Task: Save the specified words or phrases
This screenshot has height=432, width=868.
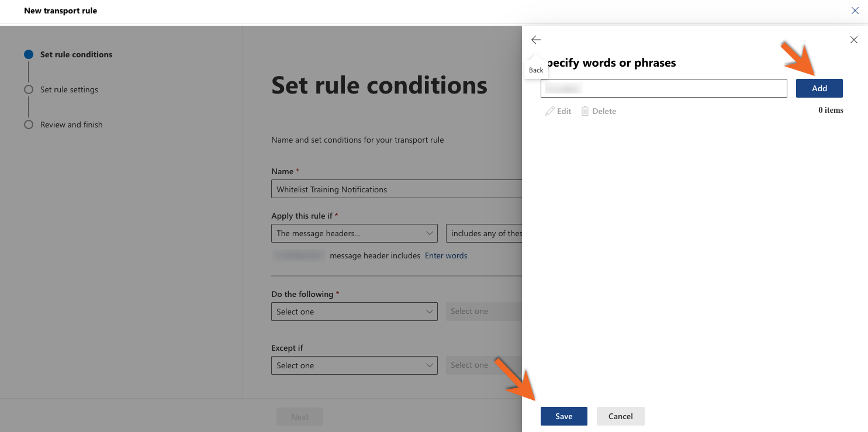Action: pos(564,416)
